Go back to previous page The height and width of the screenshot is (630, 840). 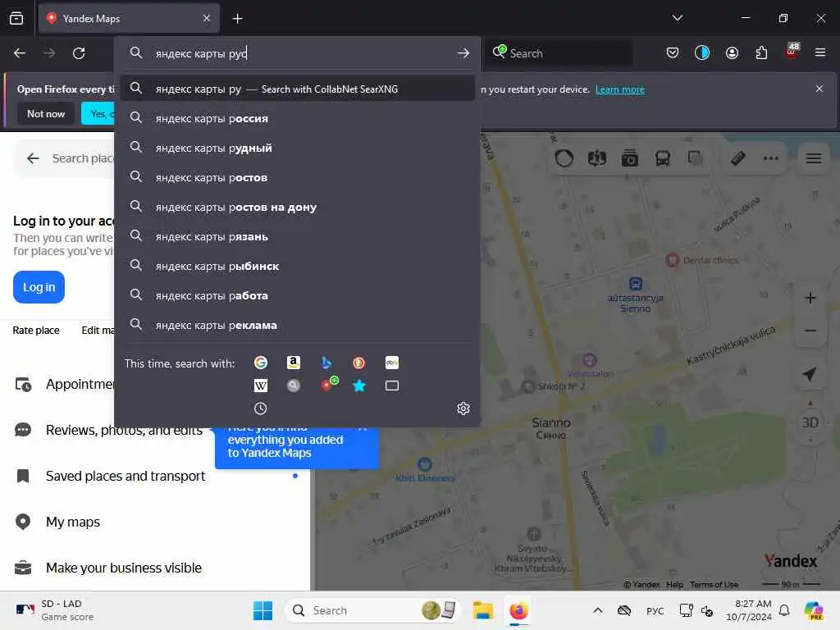coord(20,53)
